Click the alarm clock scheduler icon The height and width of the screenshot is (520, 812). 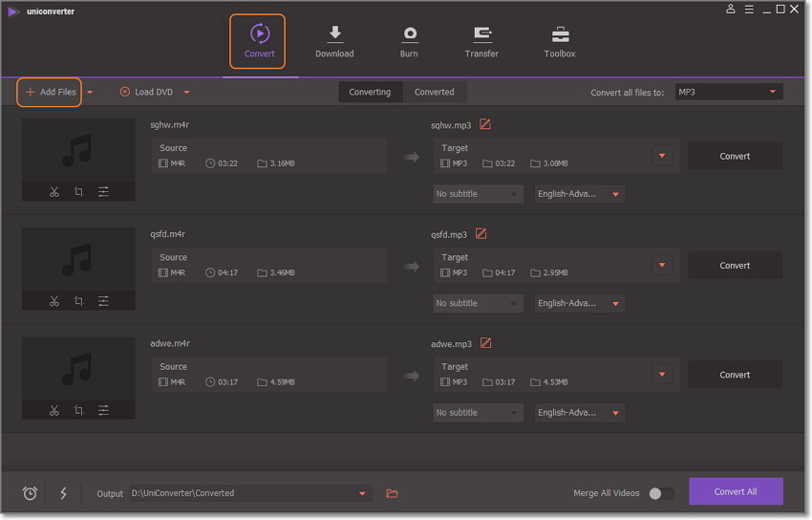tap(31, 493)
